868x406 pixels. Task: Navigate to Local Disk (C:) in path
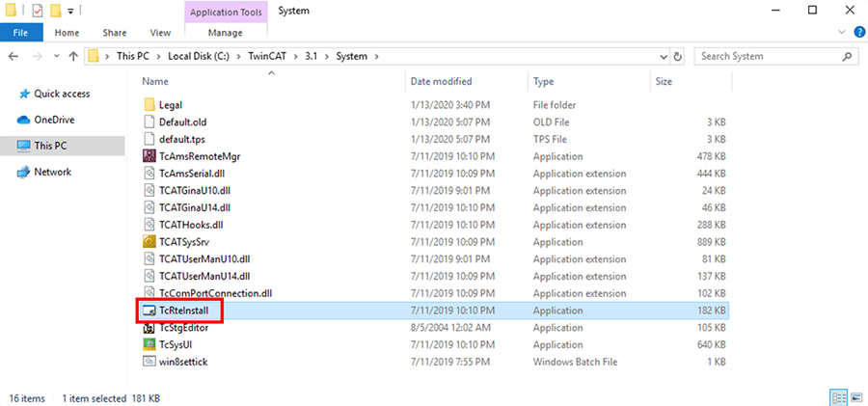point(198,57)
